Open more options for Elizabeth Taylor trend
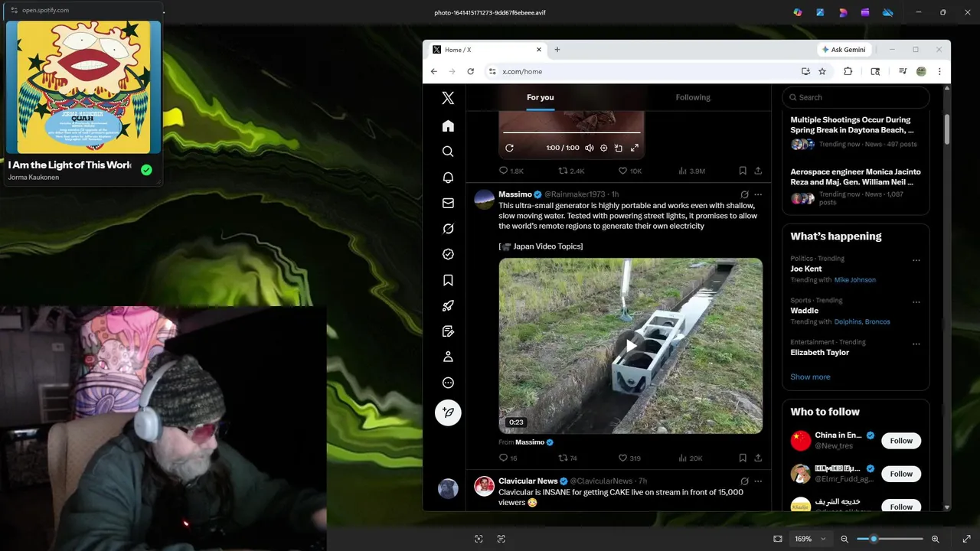Image resolution: width=980 pixels, height=551 pixels. point(916,344)
